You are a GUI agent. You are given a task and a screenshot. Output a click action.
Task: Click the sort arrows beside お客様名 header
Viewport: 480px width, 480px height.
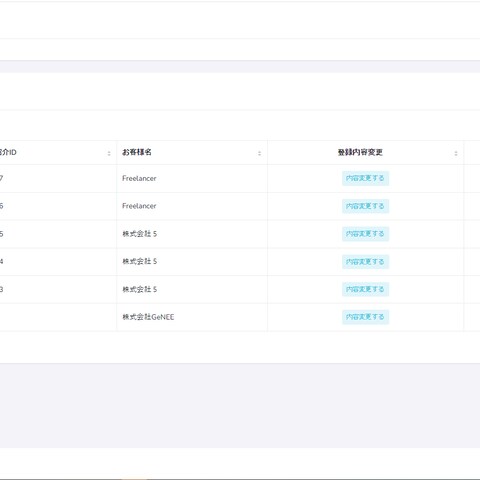pos(259,153)
